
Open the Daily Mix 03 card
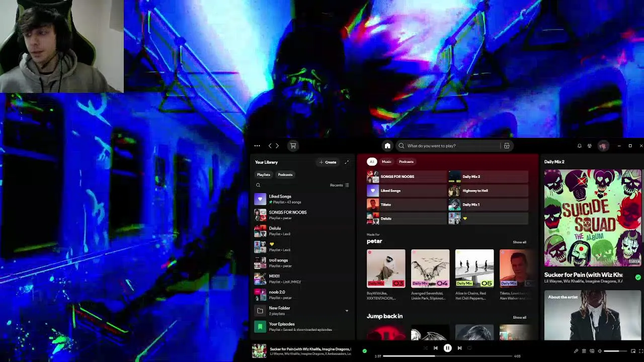click(x=386, y=275)
